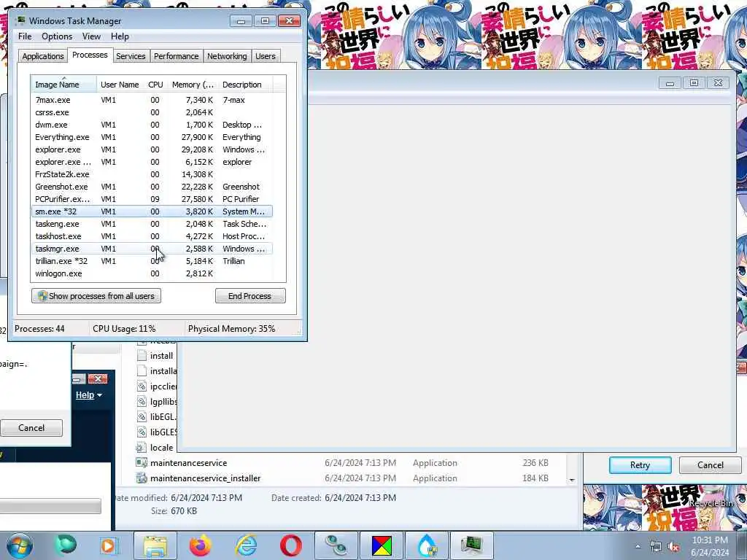Select the lgpllibs file icon in Explorer
The height and width of the screenshot is (560, 747).
click(x=142, y=402)
